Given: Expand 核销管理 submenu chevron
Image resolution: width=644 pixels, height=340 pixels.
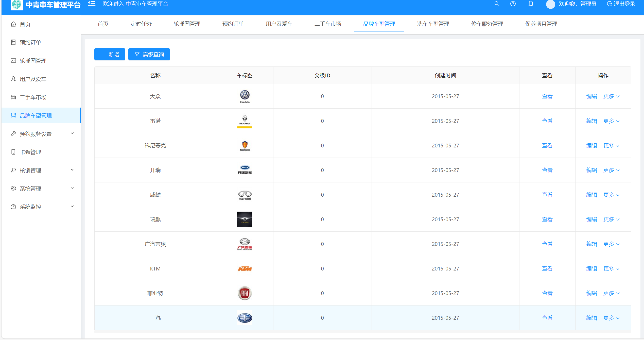Looking at the screenshot, I should click(72, 170).
